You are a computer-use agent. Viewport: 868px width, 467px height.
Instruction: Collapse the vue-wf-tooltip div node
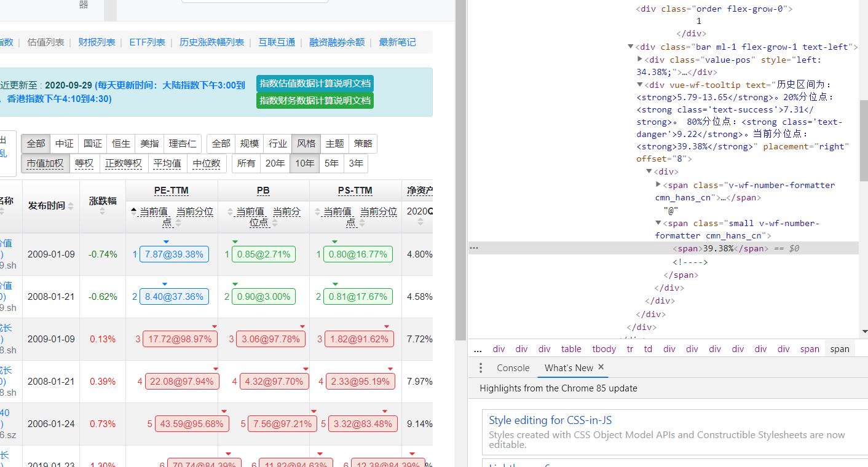640,84
